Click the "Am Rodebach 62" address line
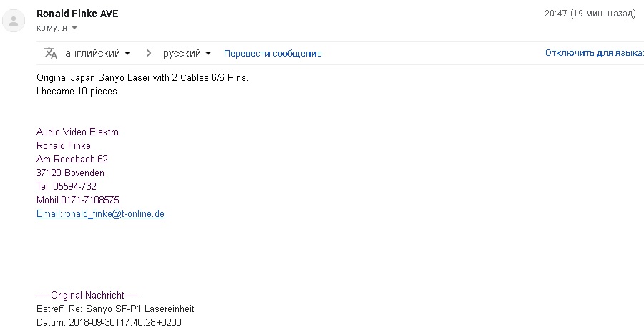 [x=72, y=159]
